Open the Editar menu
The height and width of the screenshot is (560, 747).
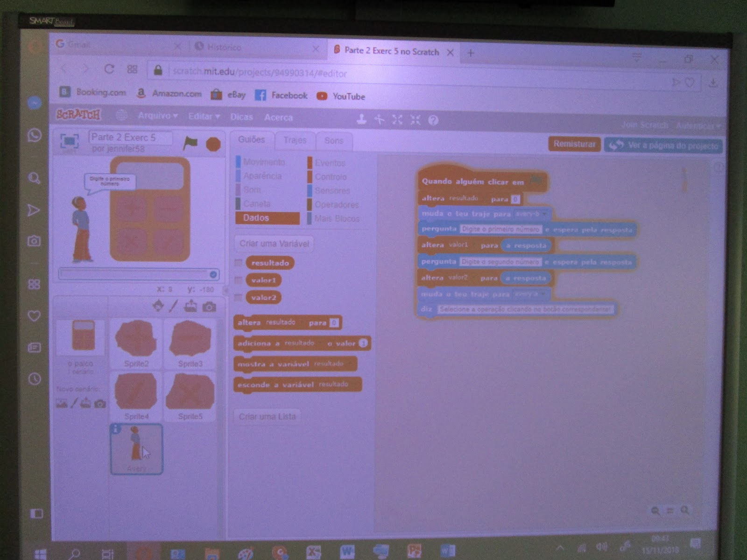204,116
